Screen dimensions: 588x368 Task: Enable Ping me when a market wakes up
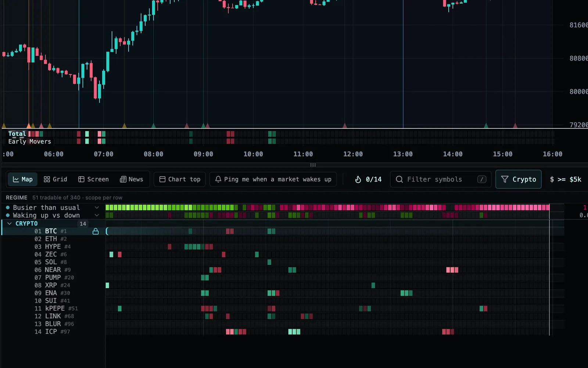tap(273, 179)
